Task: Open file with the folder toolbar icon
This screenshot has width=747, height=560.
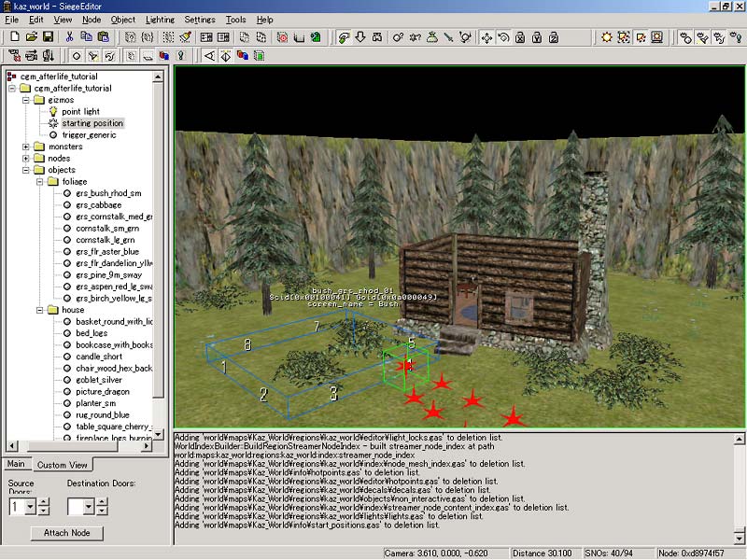Action: coord(31,37)
